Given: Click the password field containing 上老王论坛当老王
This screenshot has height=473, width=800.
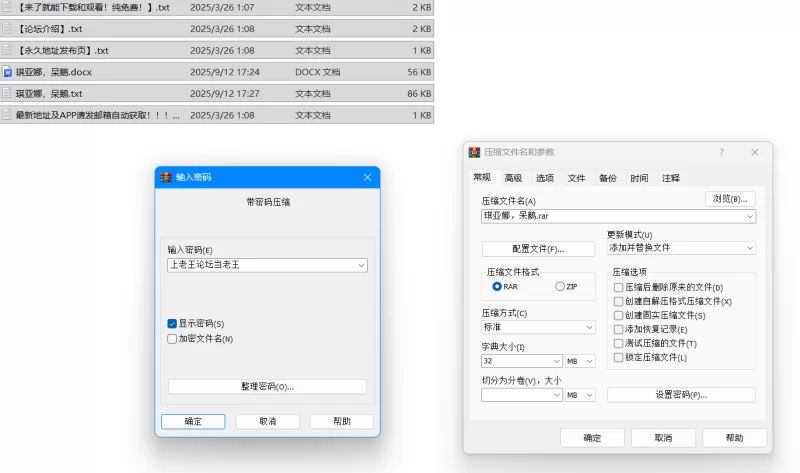Looking at the screenshot, I should [x=267, y=265].
